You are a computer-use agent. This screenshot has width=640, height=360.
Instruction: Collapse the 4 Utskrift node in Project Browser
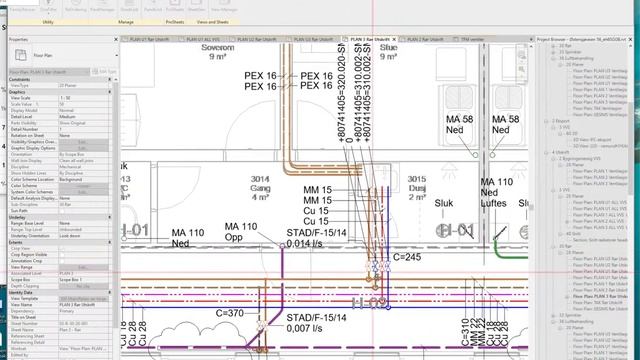pos(547,152)
